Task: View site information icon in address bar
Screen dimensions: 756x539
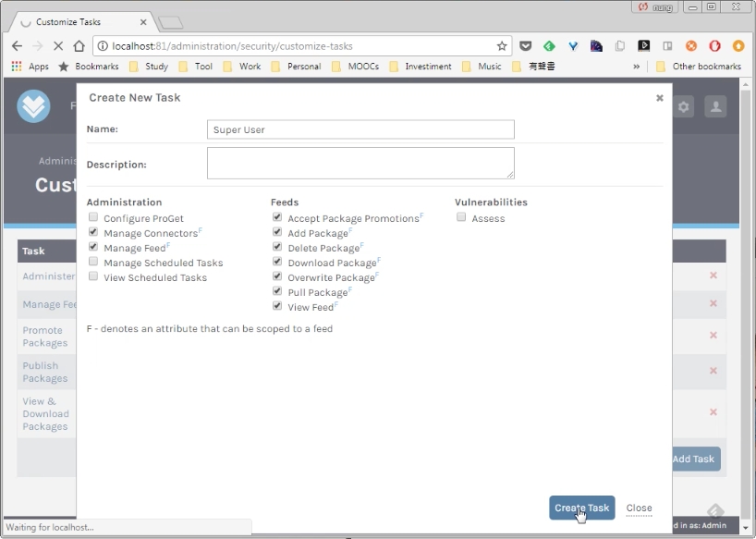Action: pos(103,46)
